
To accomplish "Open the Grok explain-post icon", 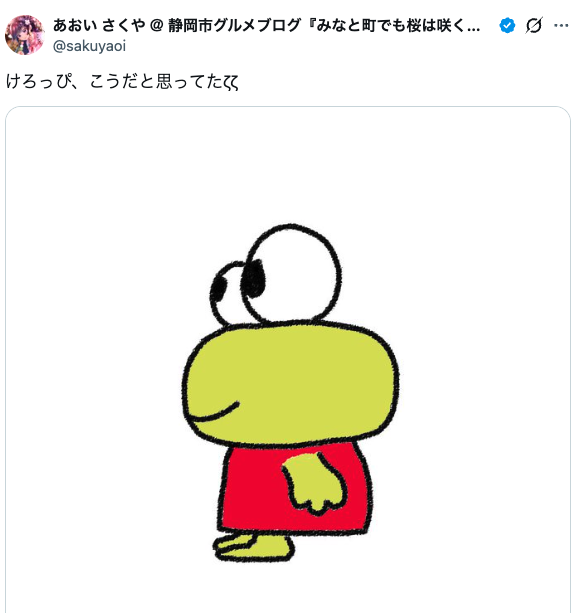I will coord(534,25).
